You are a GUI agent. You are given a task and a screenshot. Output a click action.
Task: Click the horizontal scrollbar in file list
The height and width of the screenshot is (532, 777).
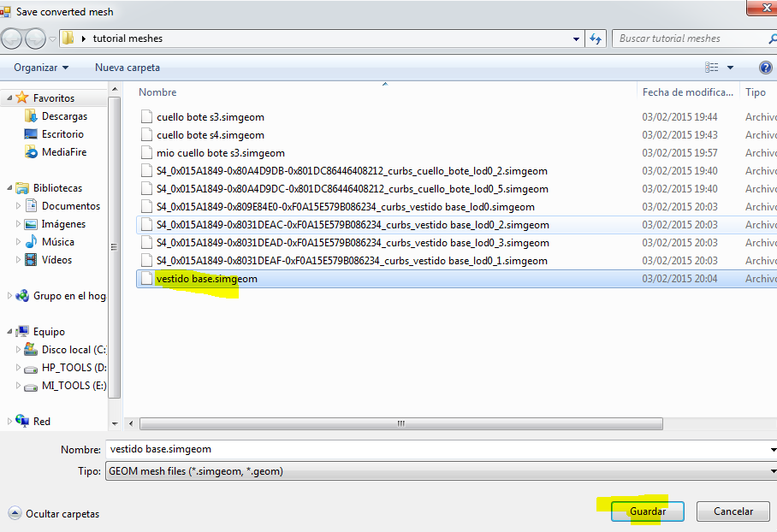coord(400,423)
